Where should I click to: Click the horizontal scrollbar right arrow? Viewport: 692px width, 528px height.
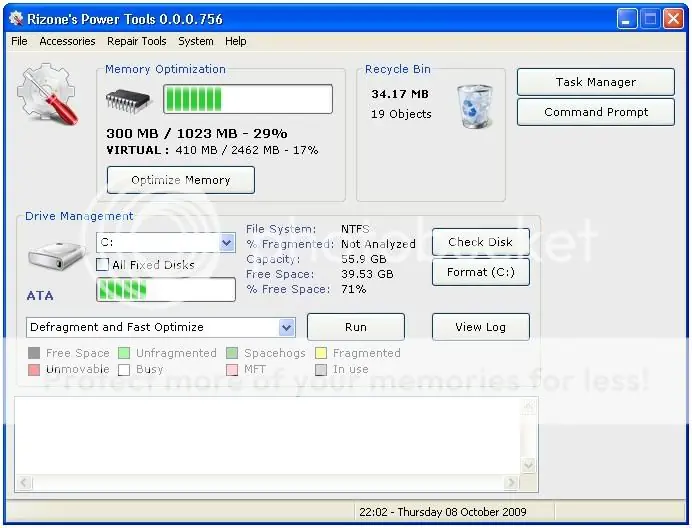tap(511, 483)
